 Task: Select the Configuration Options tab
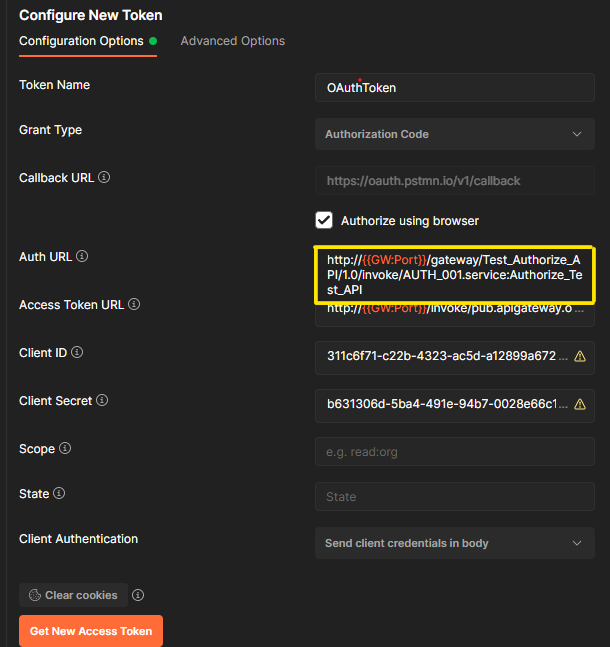[81, 41]
